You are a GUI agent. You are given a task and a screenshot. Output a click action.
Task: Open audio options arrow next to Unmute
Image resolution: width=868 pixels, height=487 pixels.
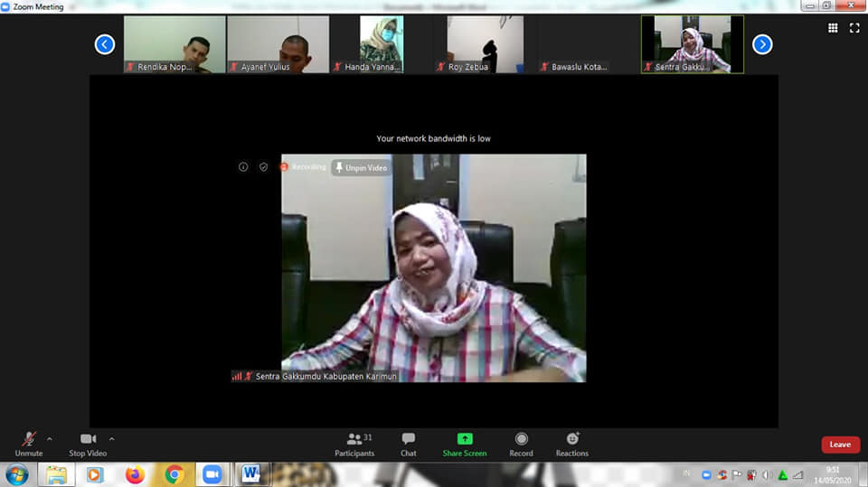click(x=49, y=439)
